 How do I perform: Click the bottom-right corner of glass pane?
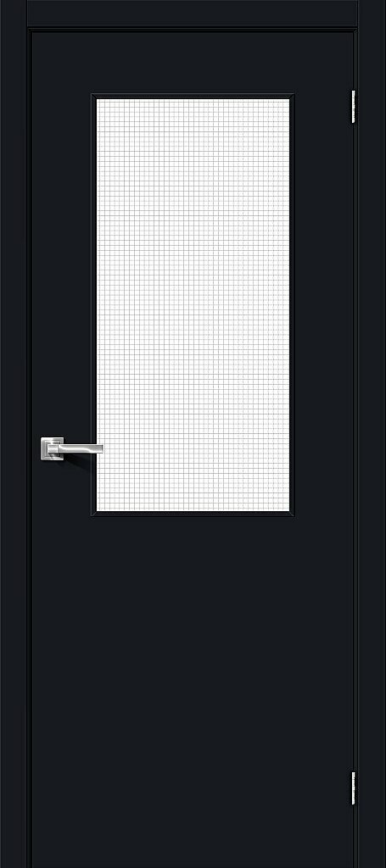tap(288, 509)
